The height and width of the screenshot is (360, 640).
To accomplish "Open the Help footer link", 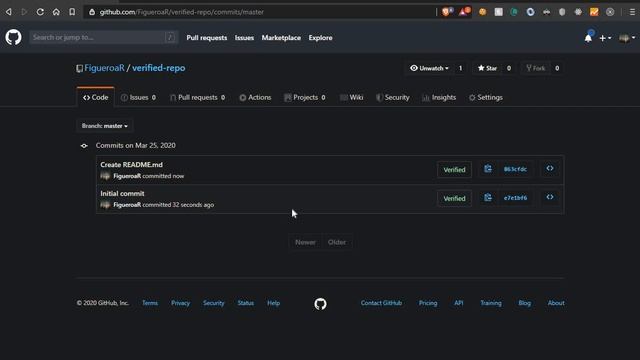I will click(273, 303).
